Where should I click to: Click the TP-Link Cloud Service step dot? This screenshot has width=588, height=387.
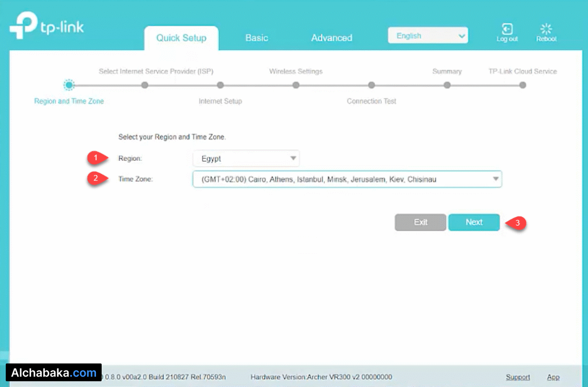coord(523,85)
